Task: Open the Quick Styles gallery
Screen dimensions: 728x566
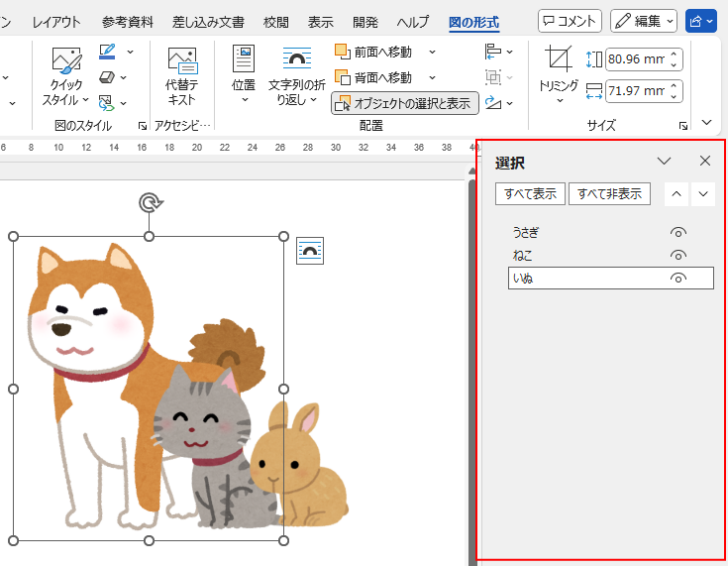Action: [x=67, y=75]
